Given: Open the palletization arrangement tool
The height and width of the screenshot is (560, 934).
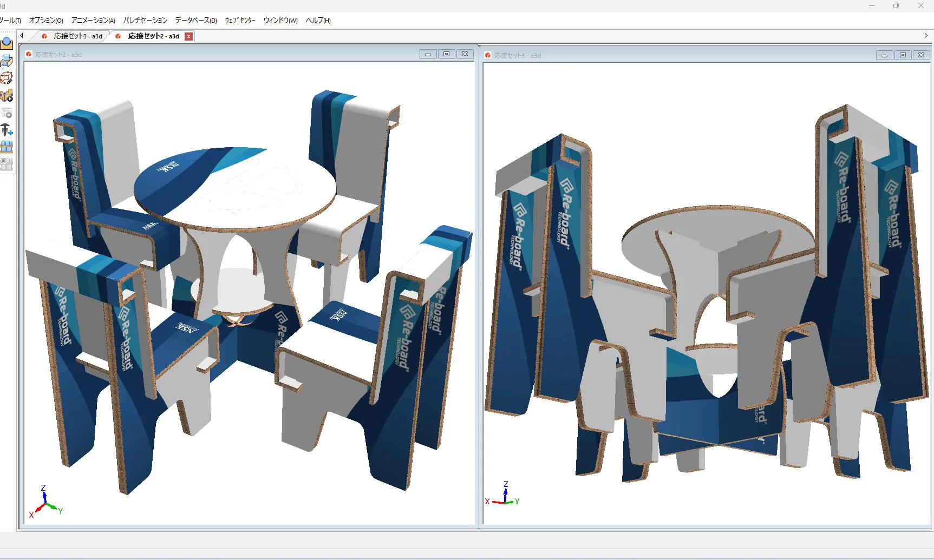Looking at the screenshot, I should [7, 147].
